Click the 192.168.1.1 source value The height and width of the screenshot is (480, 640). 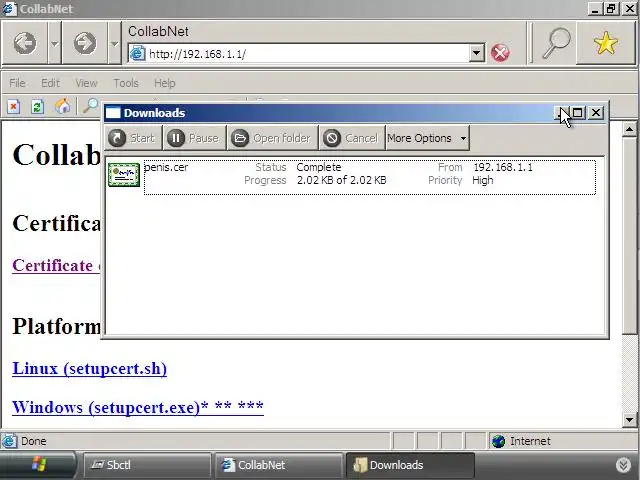(x=503, y=167)
